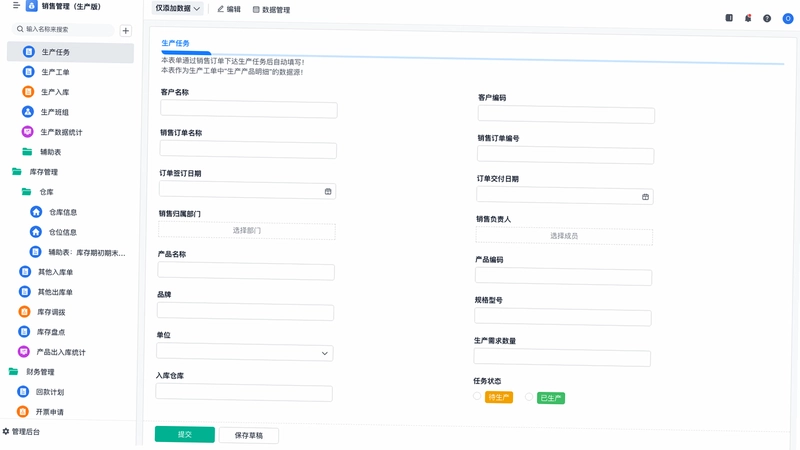Click the 销售订单名称 input field
Screen dimensions: 800x450
(248, 150)
